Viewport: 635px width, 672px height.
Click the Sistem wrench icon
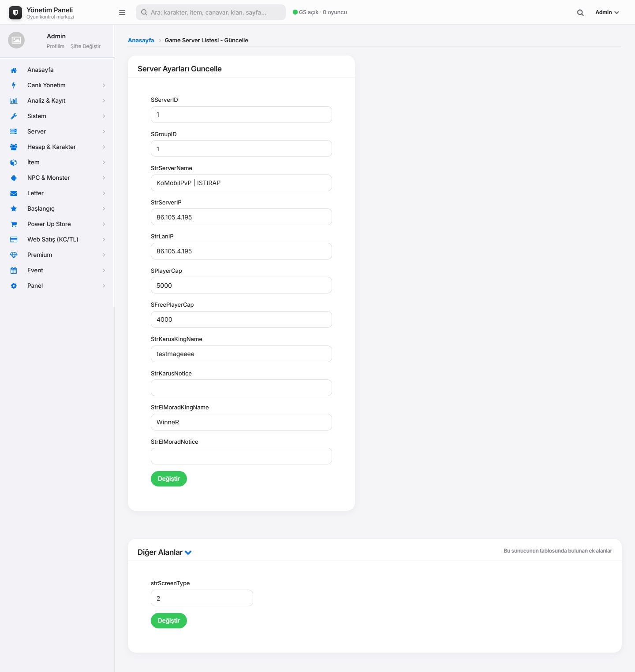(14, 116)
